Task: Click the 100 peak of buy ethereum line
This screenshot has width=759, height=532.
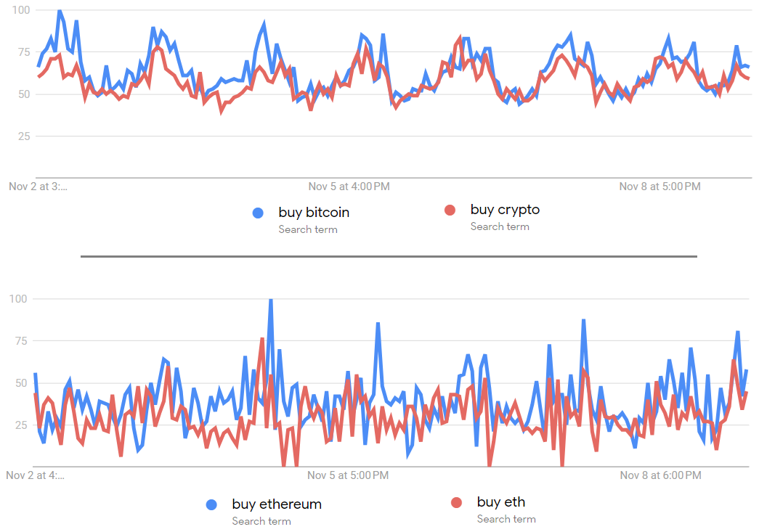Action: [x=270, y=300]
